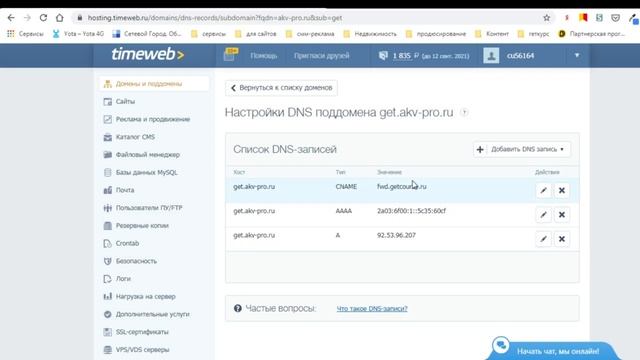Open the Контент bookmarks folder
Viewport: 640px width, 360px height.
pos(492,34)
